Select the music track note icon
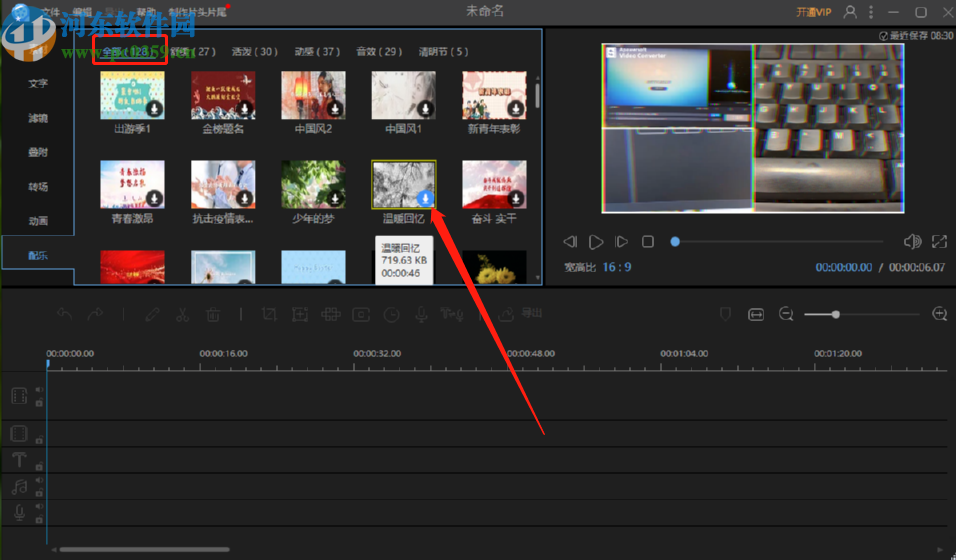Image resolution: width=956 pixels, height=560 pixels. (x=19, y=486)
